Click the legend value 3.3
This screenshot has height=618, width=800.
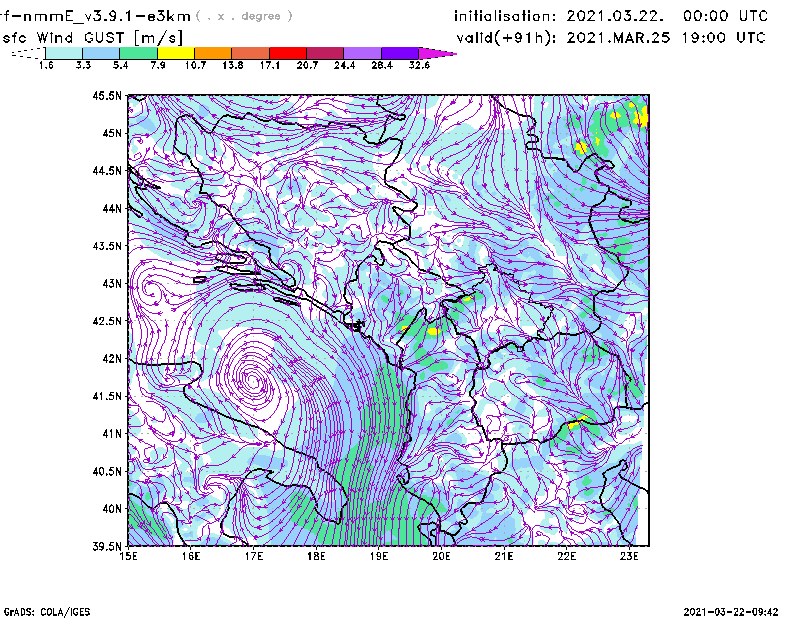pos(83,65)
